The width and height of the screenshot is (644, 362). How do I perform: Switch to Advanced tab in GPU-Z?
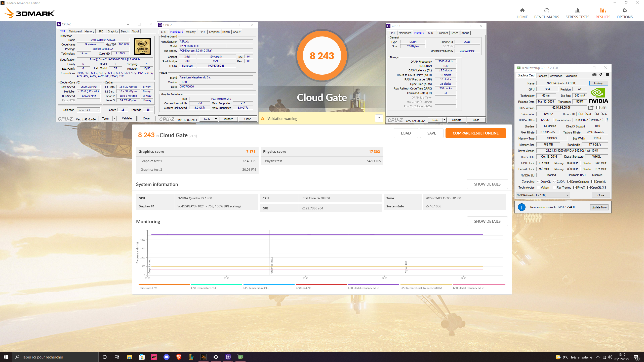point(556,76)
